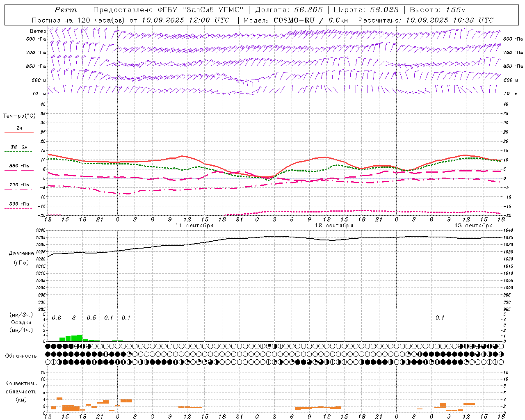Screen dimensions: 525x420
Task: Click the "(мм/1ч.)" precipitation unit label
Action: 21,330
